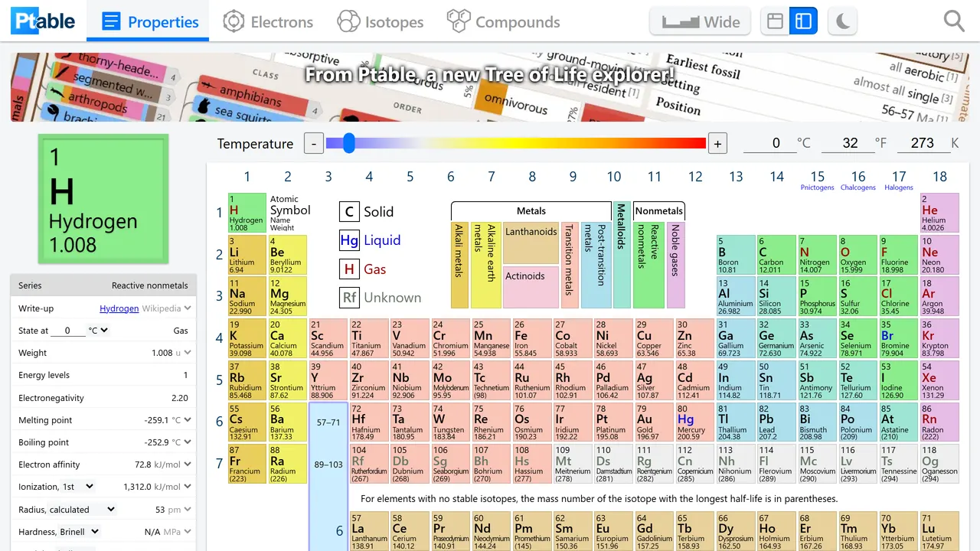
Task: Select the Helium element cell
Action: 939,213
